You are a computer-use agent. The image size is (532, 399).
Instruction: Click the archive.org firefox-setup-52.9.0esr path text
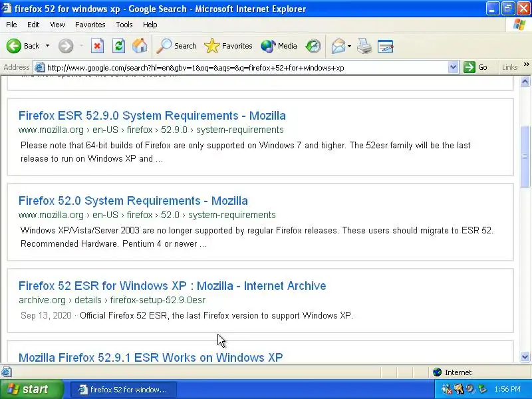112,300
